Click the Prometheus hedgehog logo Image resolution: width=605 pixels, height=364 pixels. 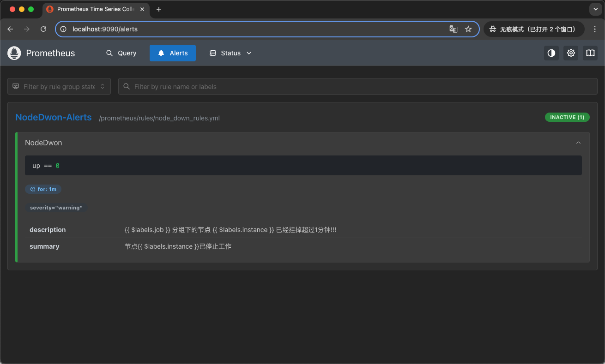coord(14,53)
